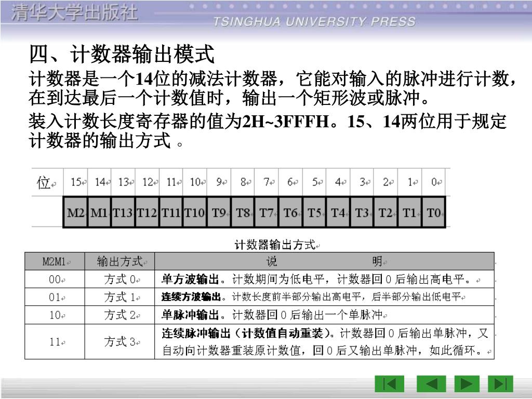Click the paragraph starting 计数器是一个14位

point(272,88)
